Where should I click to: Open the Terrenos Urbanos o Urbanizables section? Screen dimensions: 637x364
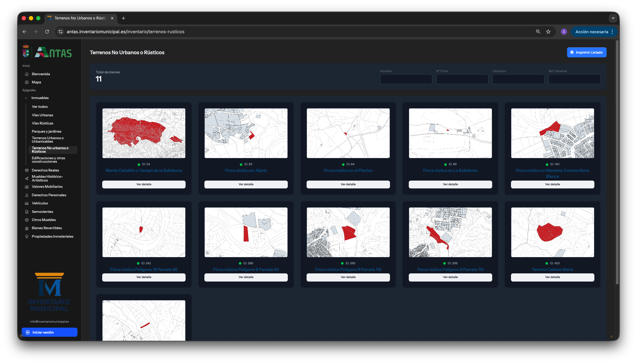point(48,140)
